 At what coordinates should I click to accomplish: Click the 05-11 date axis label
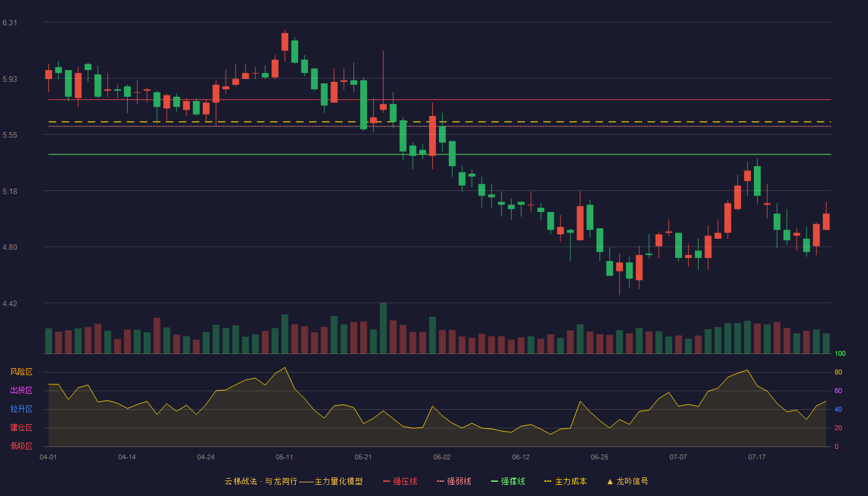[285, 457]
